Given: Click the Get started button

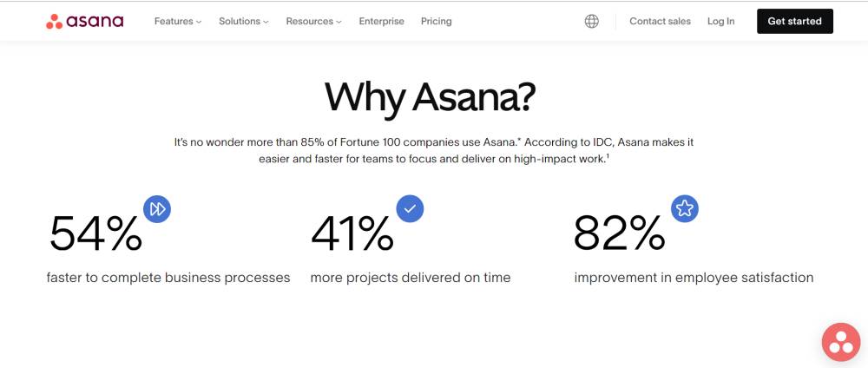Looking at the screenshot, I should coord(795,22).
